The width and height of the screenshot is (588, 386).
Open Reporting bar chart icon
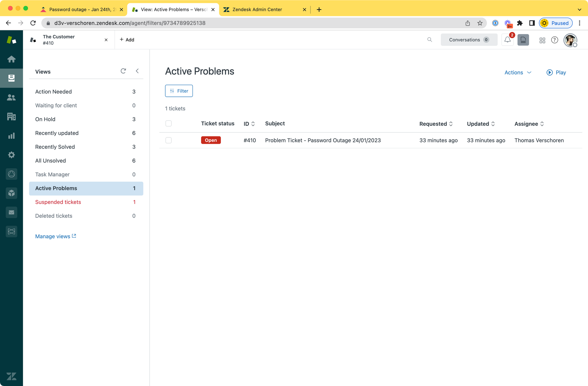tap(11, 136)
